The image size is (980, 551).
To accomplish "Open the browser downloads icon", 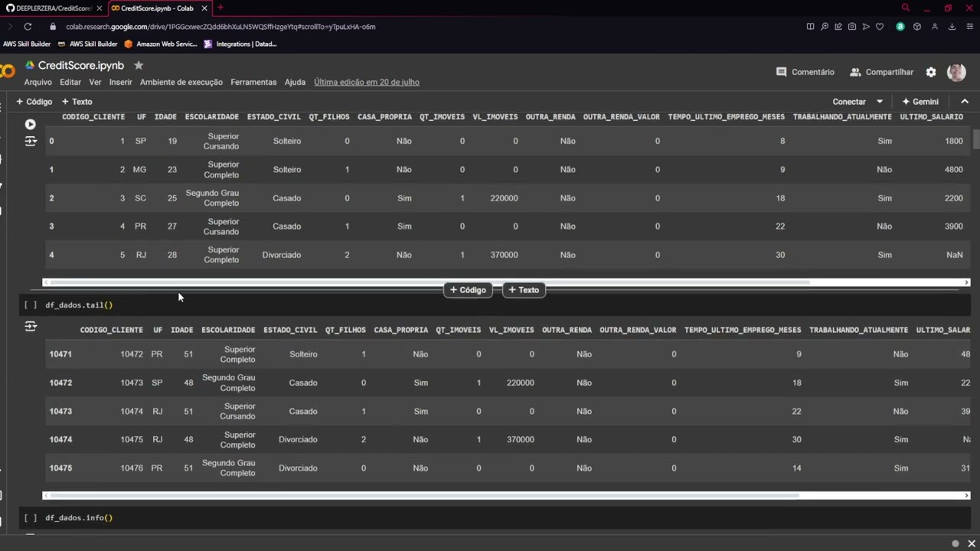I will point(952,27).
